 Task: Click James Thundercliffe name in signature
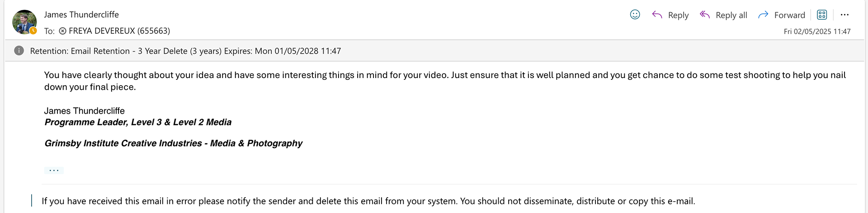point(85,111)
